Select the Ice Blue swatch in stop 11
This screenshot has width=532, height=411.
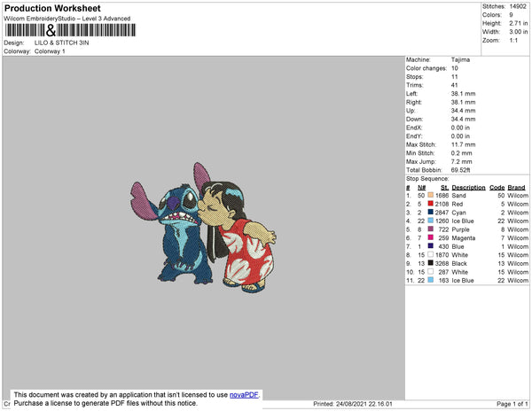pos(431,280)
